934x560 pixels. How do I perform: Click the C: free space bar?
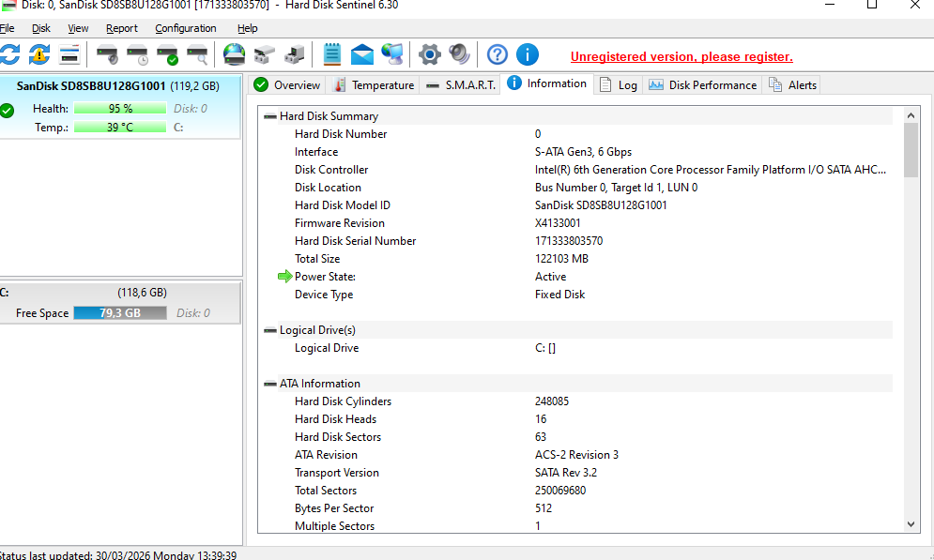pos(119,312)
